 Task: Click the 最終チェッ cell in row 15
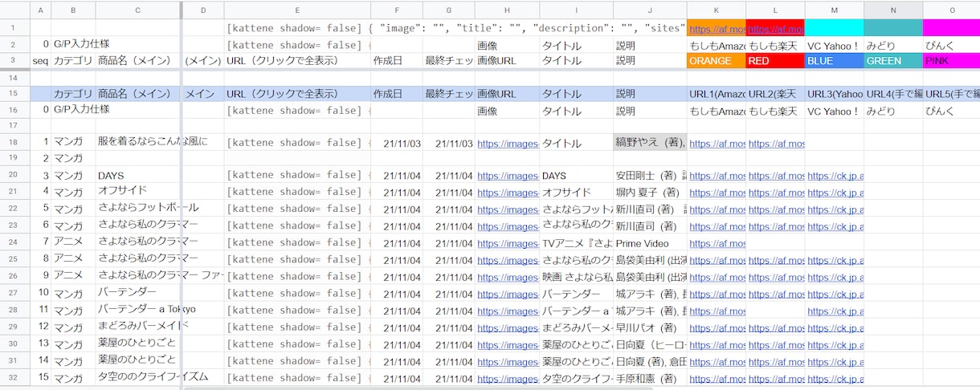tap(448, 95)
